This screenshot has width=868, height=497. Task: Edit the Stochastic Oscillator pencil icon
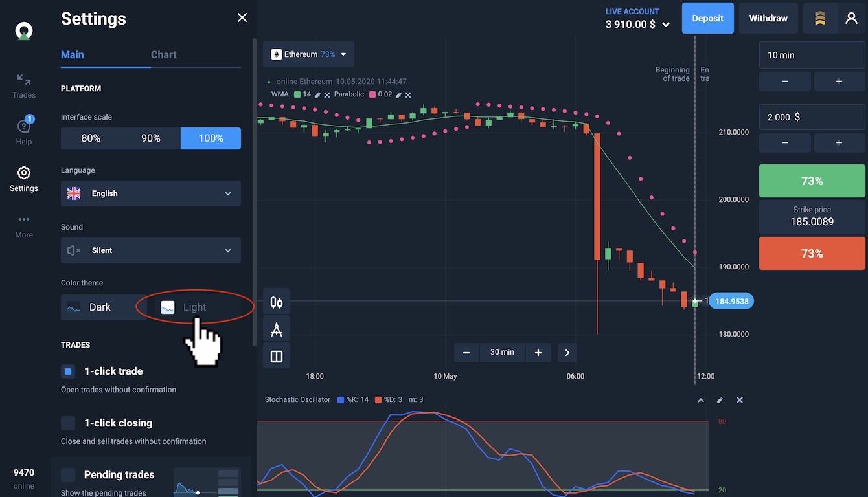coord(720,400)
